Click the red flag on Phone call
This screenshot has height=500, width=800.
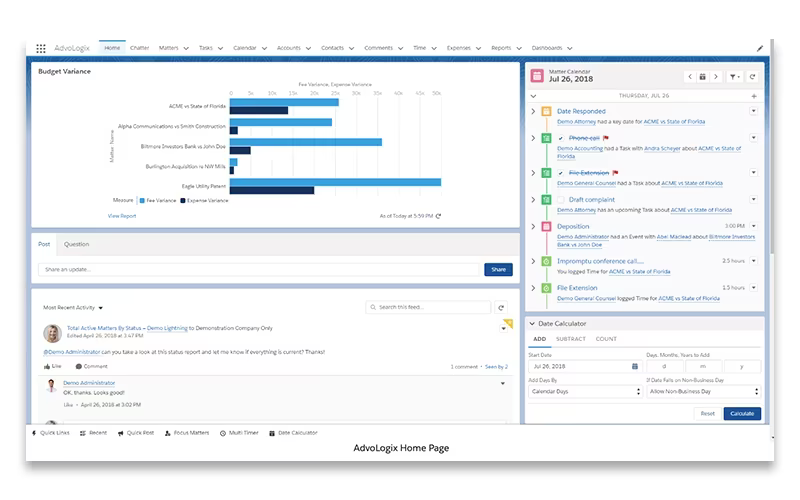606,138
